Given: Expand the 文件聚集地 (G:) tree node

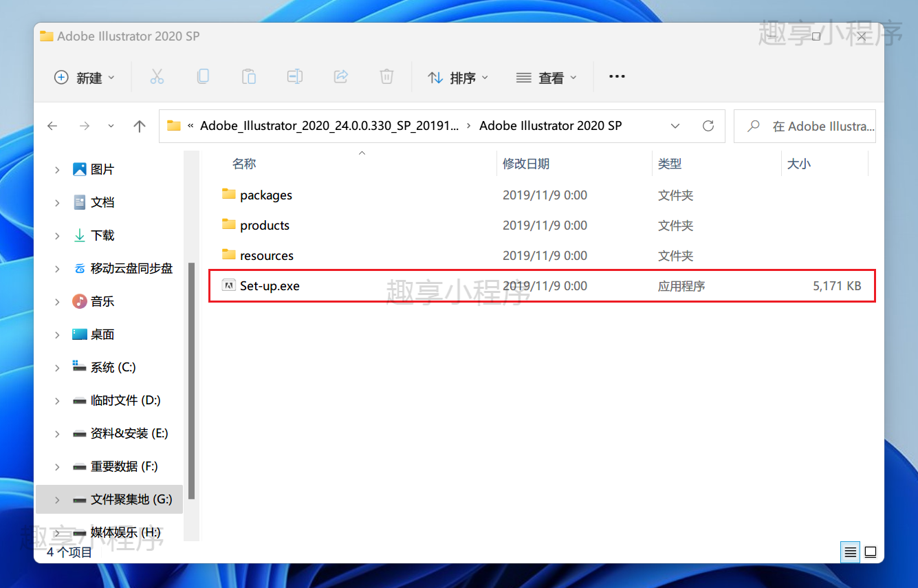Looking at the screenshot, I should click(x=57, y=499).
